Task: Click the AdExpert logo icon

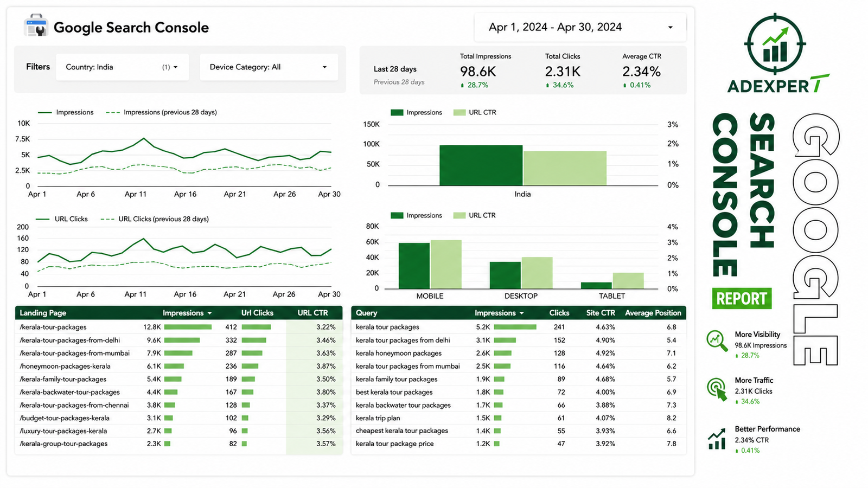Action: pos(775,44)
